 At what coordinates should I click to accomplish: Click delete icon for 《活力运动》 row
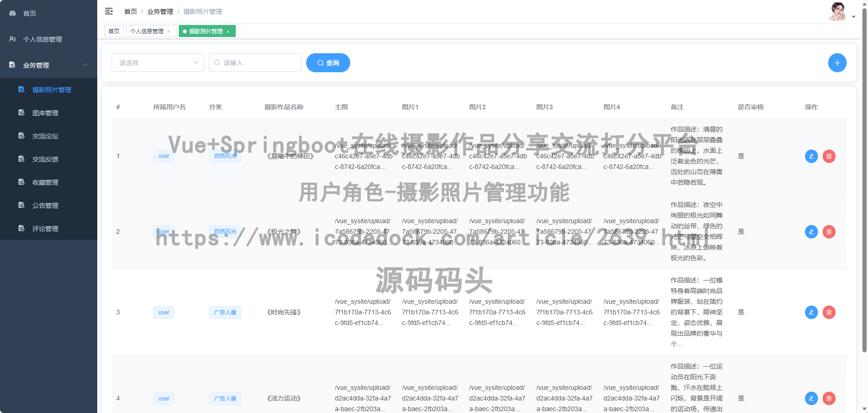point(829,398)
